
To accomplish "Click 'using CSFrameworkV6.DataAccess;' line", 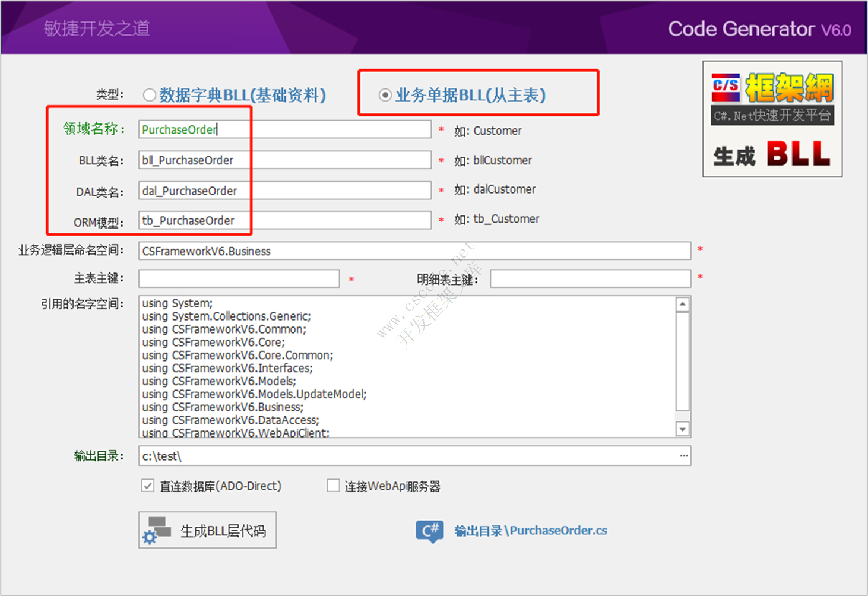I will (230, 420).
